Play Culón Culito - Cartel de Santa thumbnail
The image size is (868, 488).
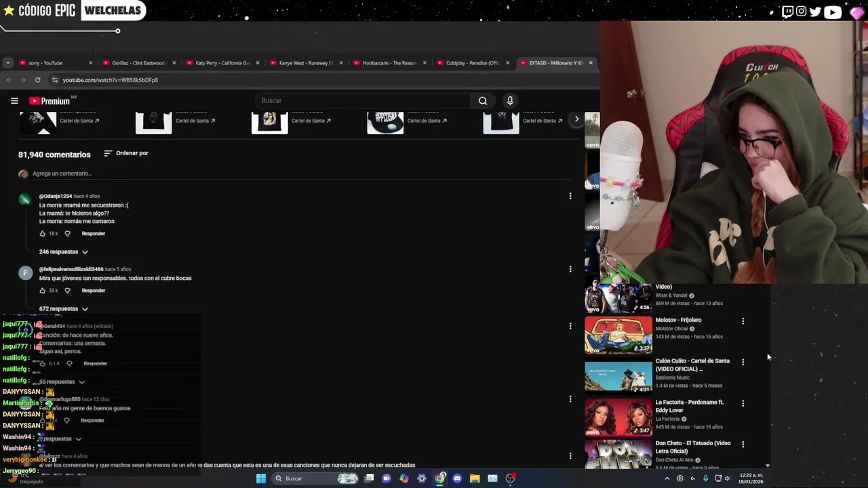click(618, 376)
